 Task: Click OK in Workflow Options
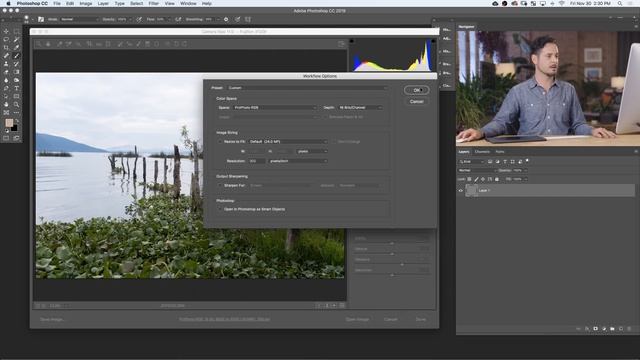[416, 90]
